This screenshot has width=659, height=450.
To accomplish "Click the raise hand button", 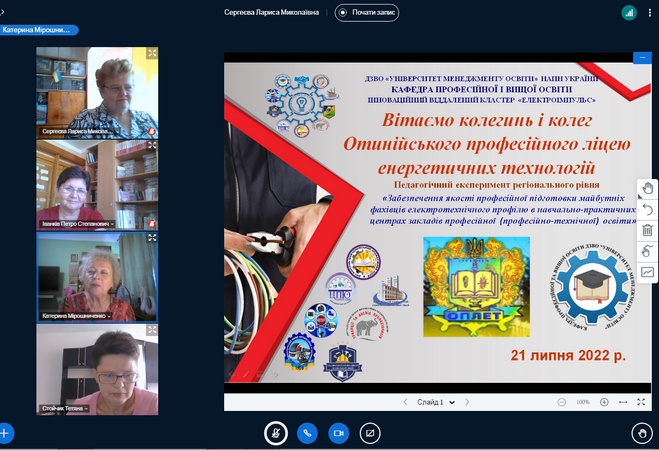I will pos(642,433).
